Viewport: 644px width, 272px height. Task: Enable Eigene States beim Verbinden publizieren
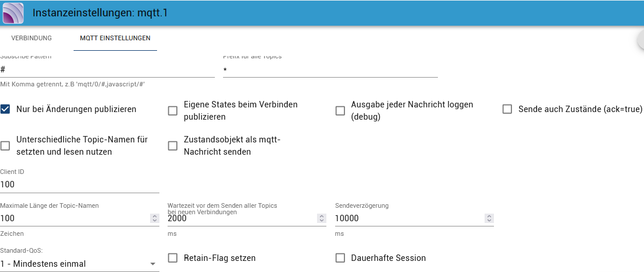173,111
